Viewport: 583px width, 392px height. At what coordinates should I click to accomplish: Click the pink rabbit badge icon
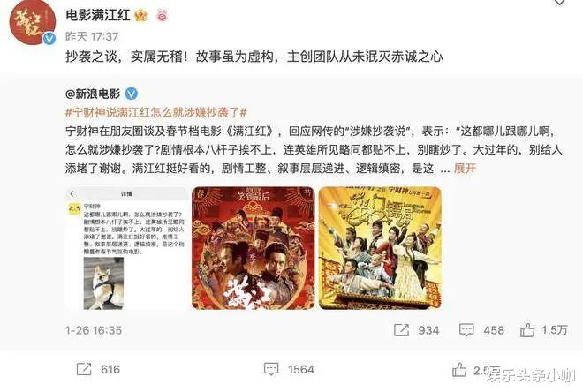(162, 16)
